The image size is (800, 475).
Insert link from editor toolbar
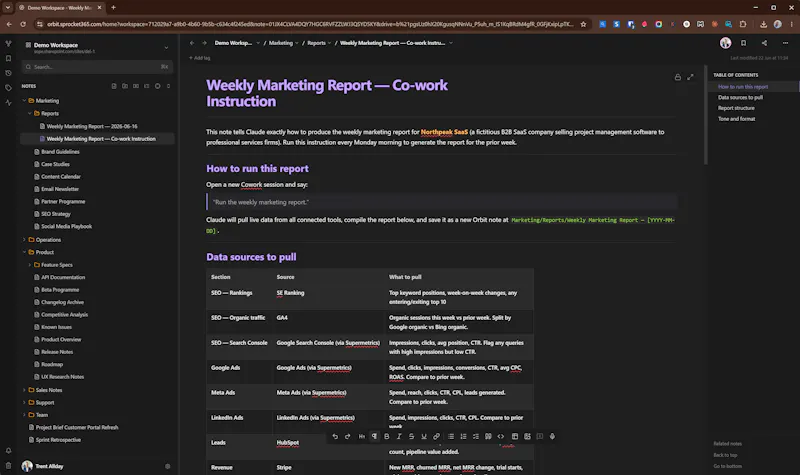(436, 437)
